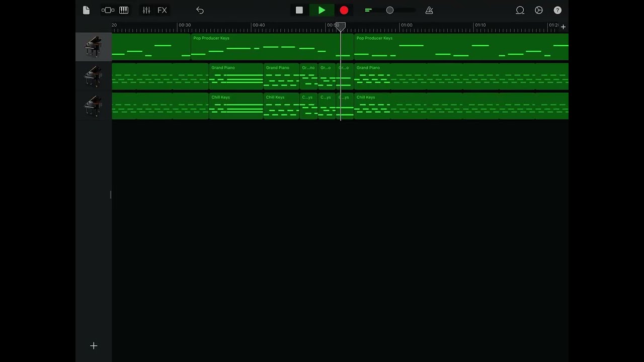Viewport: 644px width, 362px height.
Task: Click the playhead handle on the ruler
Action: [x=341, y=26]
